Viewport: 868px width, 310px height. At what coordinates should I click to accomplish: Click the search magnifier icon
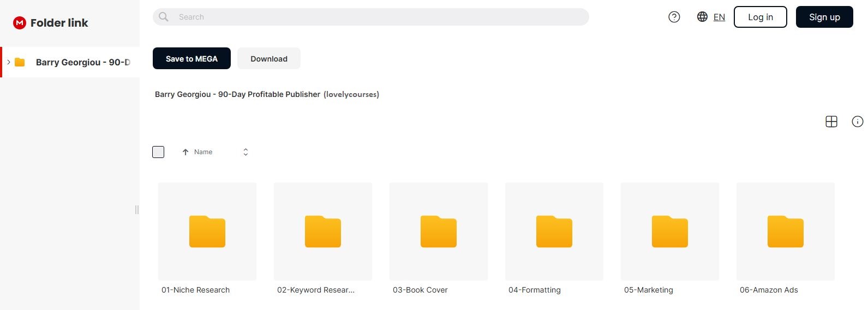pyautogui.click(x=164, y=17)
